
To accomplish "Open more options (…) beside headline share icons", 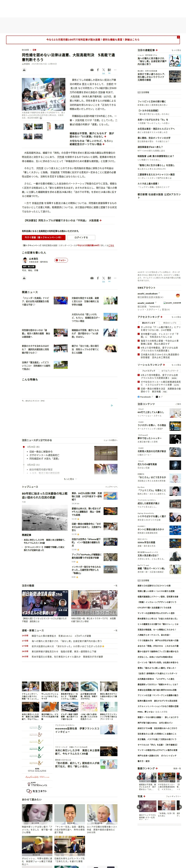I will click(115, 70).
